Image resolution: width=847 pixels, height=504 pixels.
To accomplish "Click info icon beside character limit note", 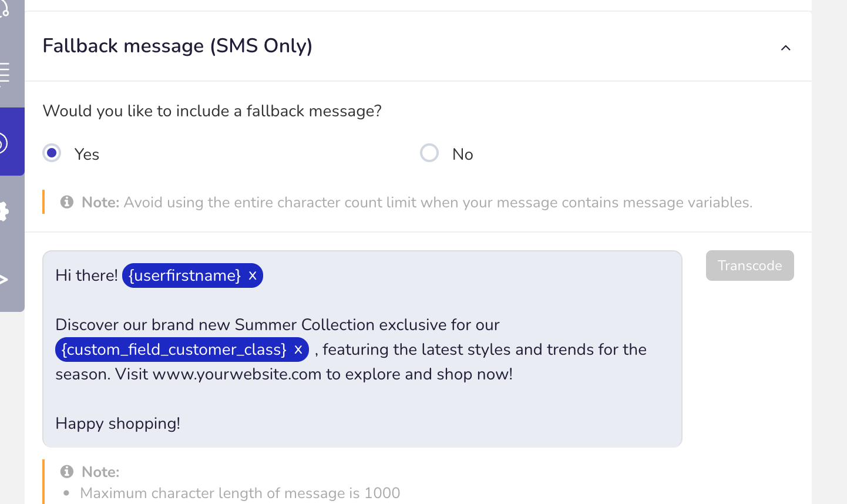I will coord(67,202).
